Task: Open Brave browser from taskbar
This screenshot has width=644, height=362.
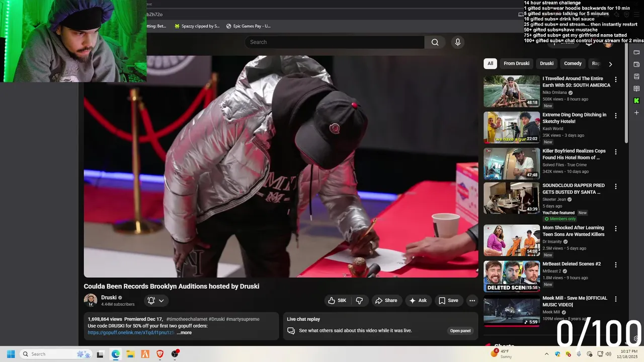Action: coord(160,354)
